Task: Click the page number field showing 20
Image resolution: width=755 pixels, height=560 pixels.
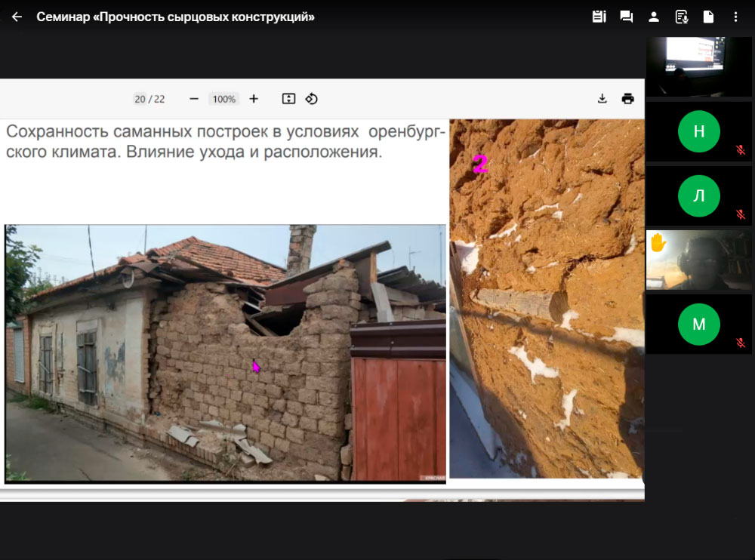Action: pos(140,99)
